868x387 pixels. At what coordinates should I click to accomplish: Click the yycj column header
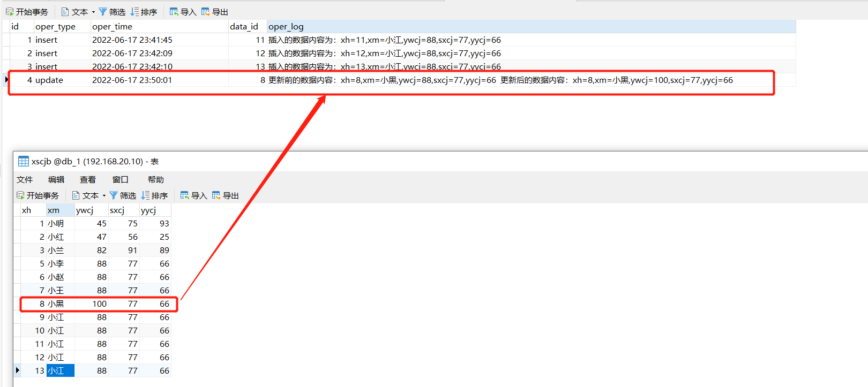coord(155,210)
